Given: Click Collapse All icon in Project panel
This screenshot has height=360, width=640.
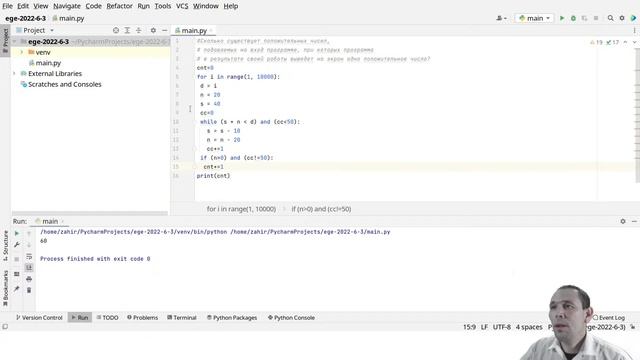Looking at the screenshot, I should tap(139, 30).
